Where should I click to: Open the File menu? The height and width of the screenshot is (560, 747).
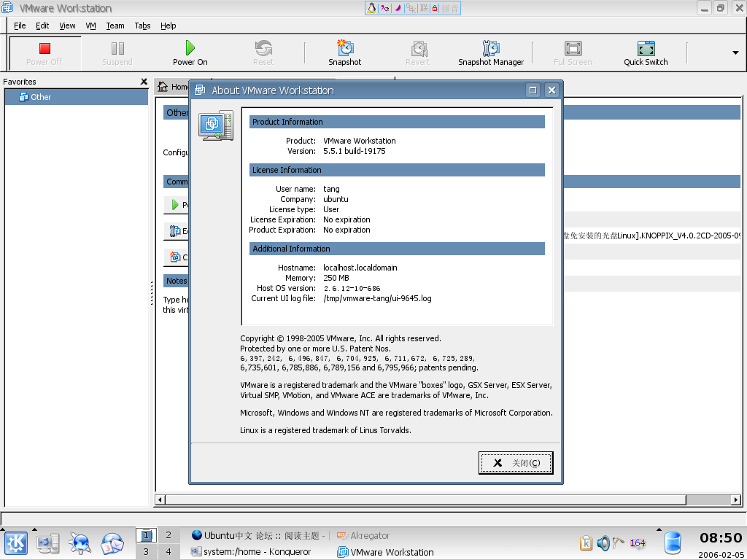click(x=20, y=26)
